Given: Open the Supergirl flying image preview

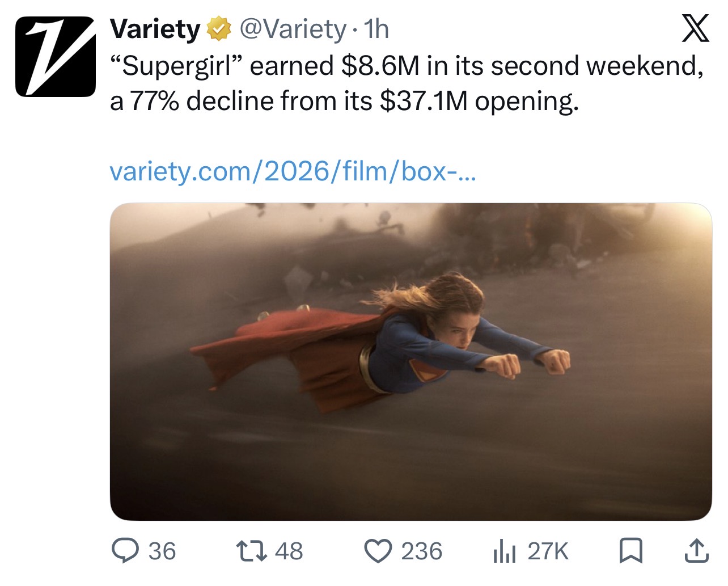Looking at the screenshot, I should [x=410, y=362].
